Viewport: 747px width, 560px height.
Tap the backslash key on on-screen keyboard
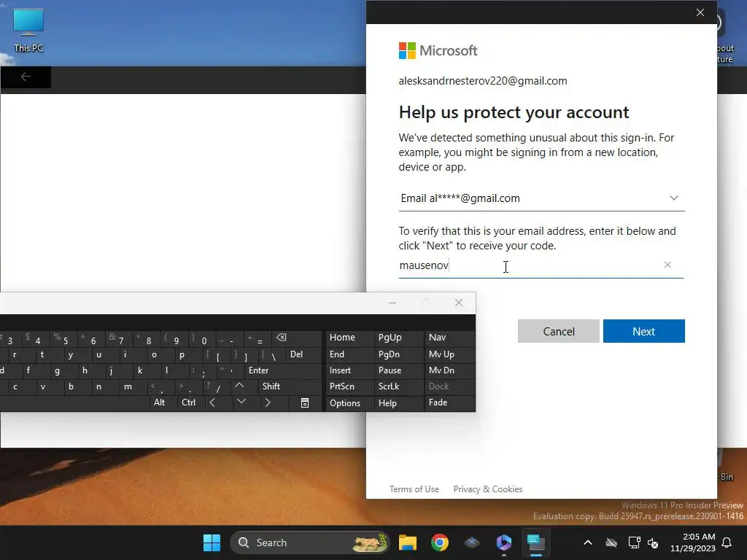point(271,354)
